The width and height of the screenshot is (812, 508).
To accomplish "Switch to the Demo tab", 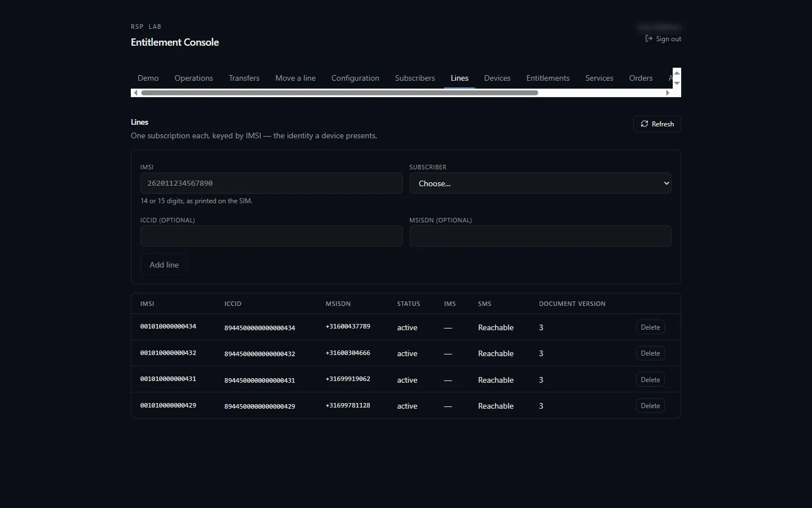I will (x=148, y=78).
